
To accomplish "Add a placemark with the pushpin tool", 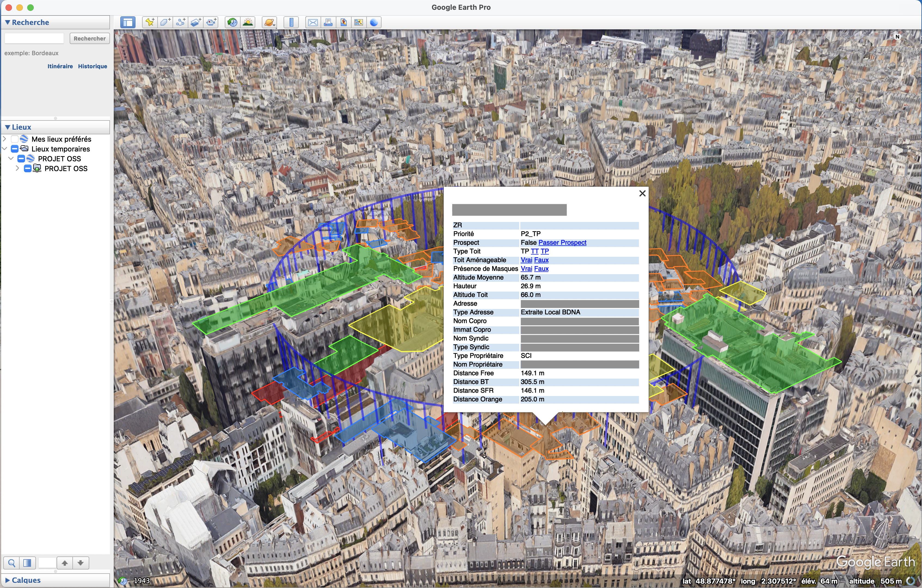I will click(x=150, y=23).
